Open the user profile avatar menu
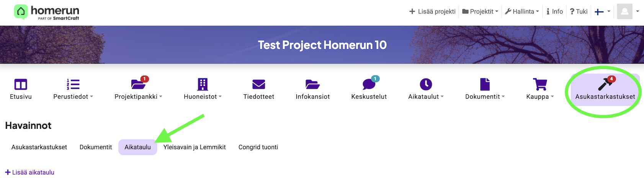 (628, 12)
